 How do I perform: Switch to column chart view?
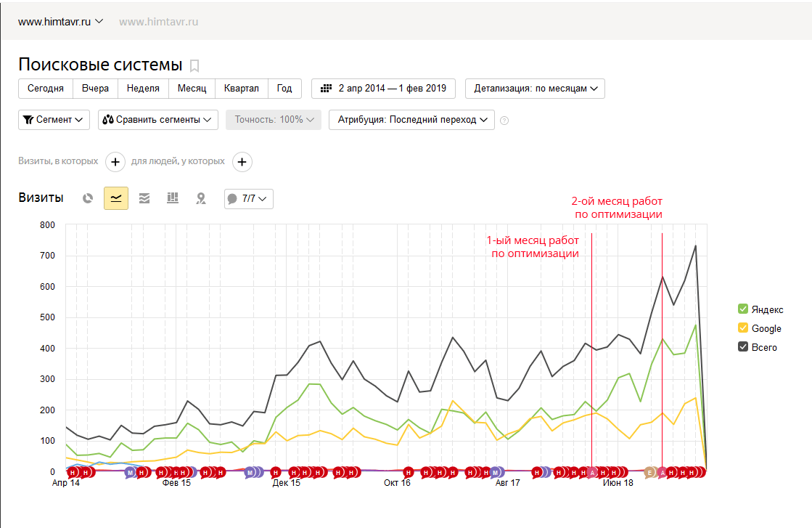click(173, 198)
